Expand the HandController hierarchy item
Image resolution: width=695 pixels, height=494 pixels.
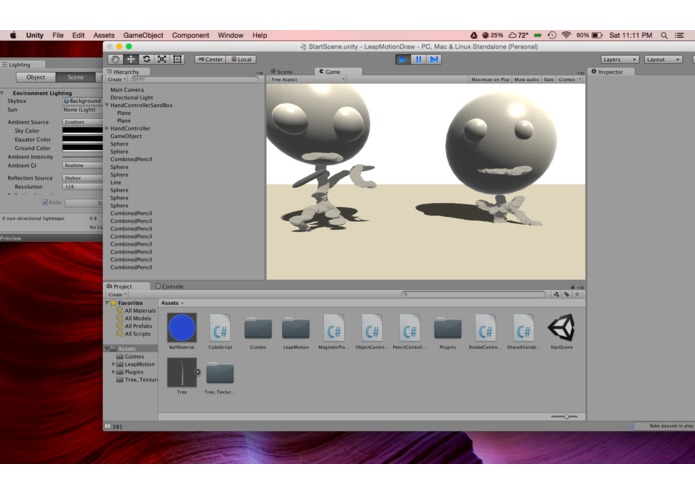tap(107, 128)
